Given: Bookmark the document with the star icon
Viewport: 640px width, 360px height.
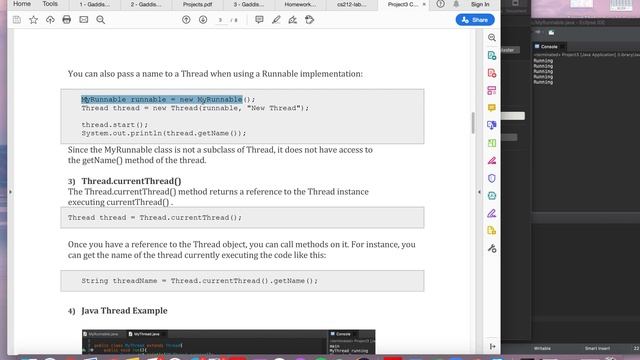Looking at the screenshot, I should coord(33,20).
